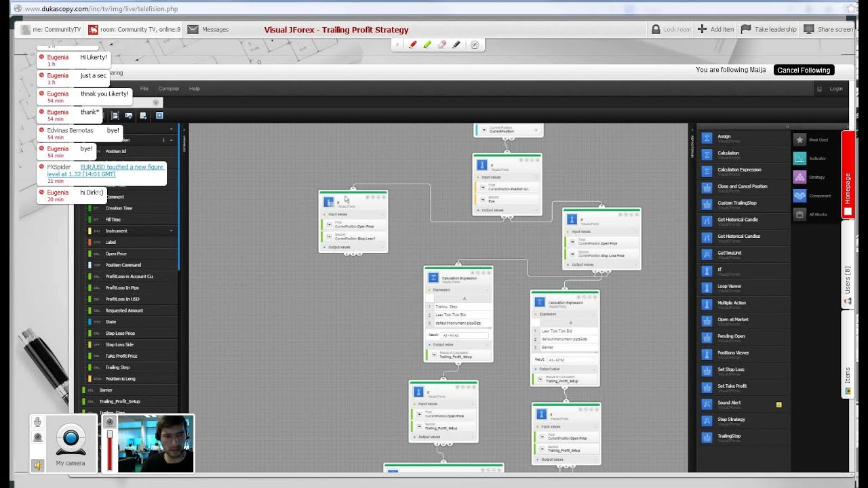Click the Share screen button
This screenshot has height=488, width=868.
pos(828,29)
